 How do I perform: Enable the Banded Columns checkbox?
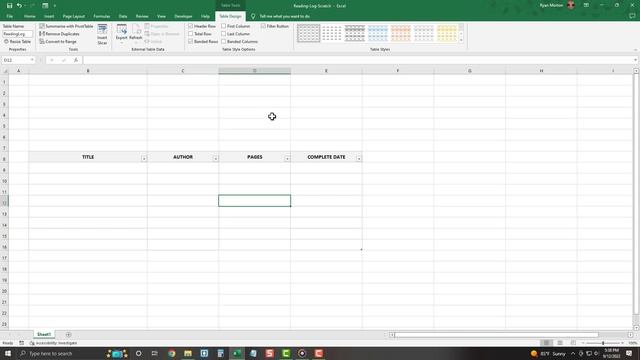tap(224, 42)
